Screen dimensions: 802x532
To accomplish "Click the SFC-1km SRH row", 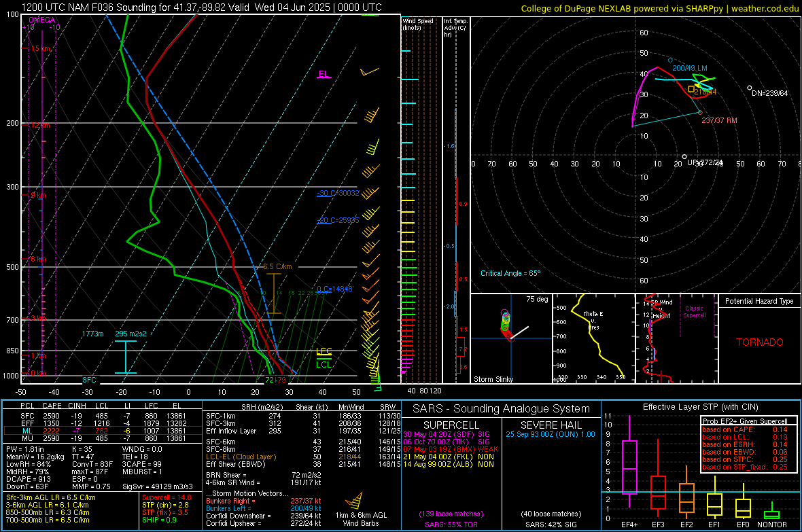I will pyautogui.click(x=303, y=416).
